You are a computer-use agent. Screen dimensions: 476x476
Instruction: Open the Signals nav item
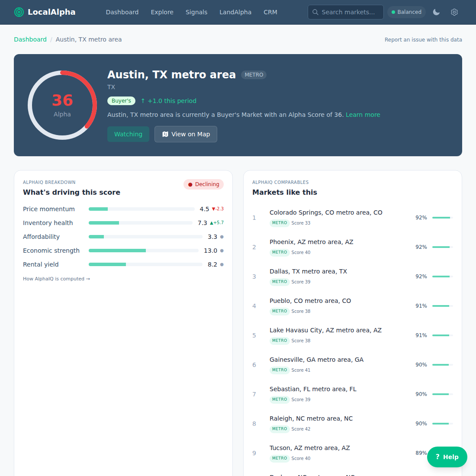pyautogui.click(x=196, y=12)
